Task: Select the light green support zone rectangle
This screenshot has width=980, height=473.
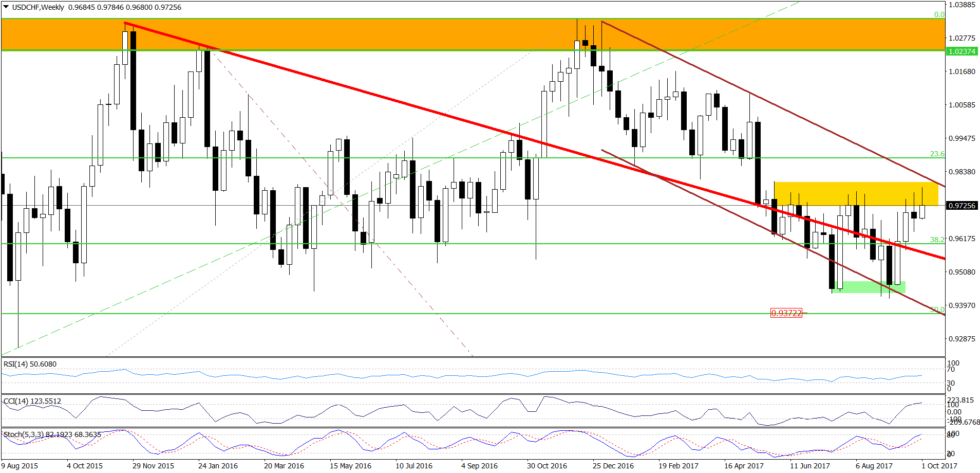Action: (x=869, y=287)
